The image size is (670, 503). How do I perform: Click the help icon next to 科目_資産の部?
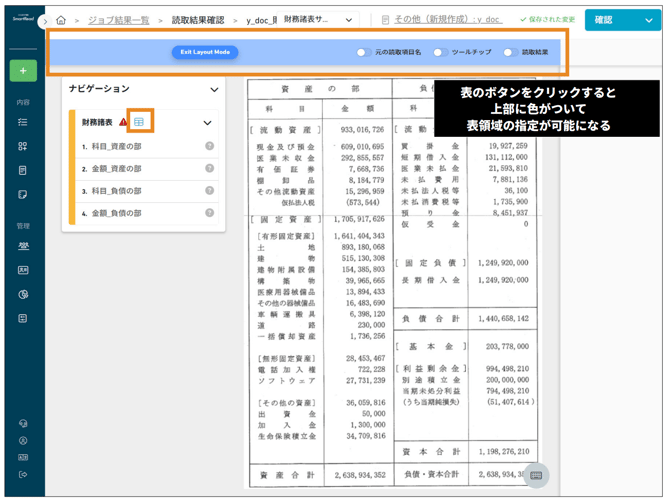209,146
